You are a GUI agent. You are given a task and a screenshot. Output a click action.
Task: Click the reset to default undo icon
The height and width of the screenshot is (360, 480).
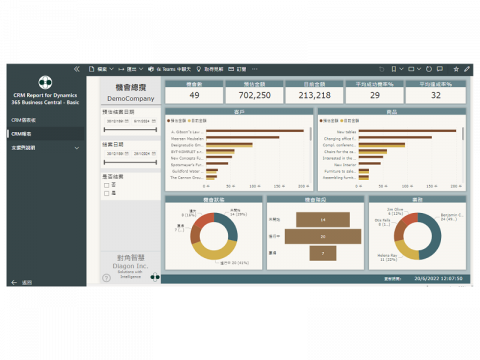click(382, 69)
